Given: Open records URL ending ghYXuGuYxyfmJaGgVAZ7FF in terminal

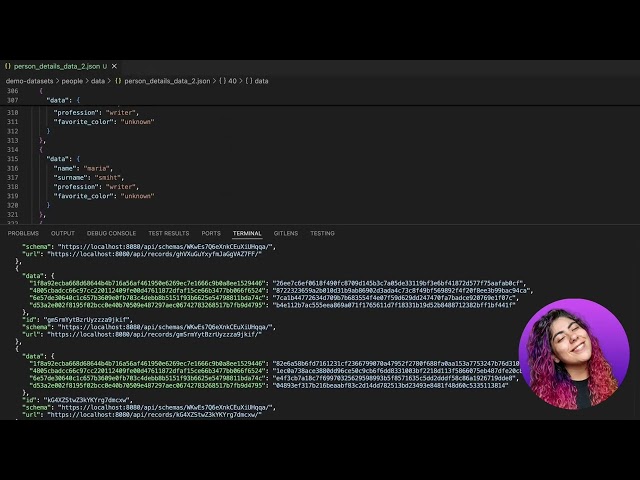Looking at the screenshot, I should click(x=155, y=254).
